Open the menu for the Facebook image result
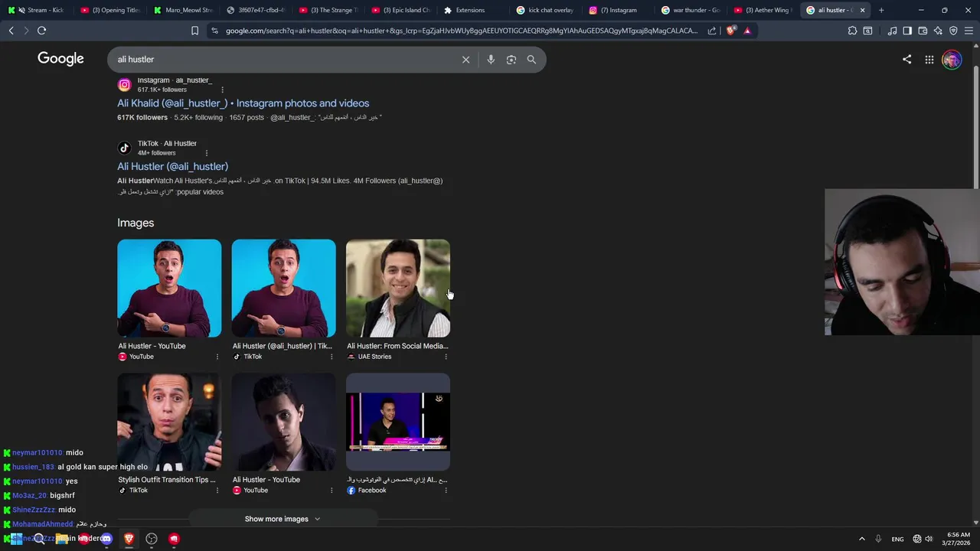The image size is (980, 551). pos(446,490)
